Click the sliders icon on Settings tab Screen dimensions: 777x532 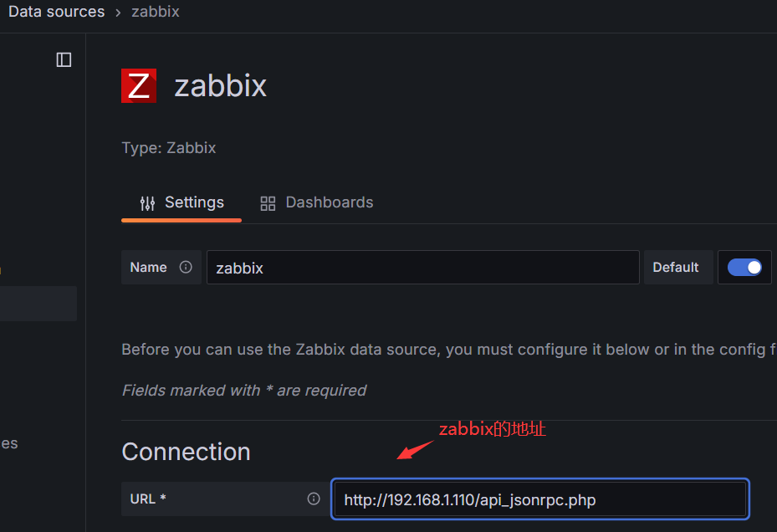point(148,203)
